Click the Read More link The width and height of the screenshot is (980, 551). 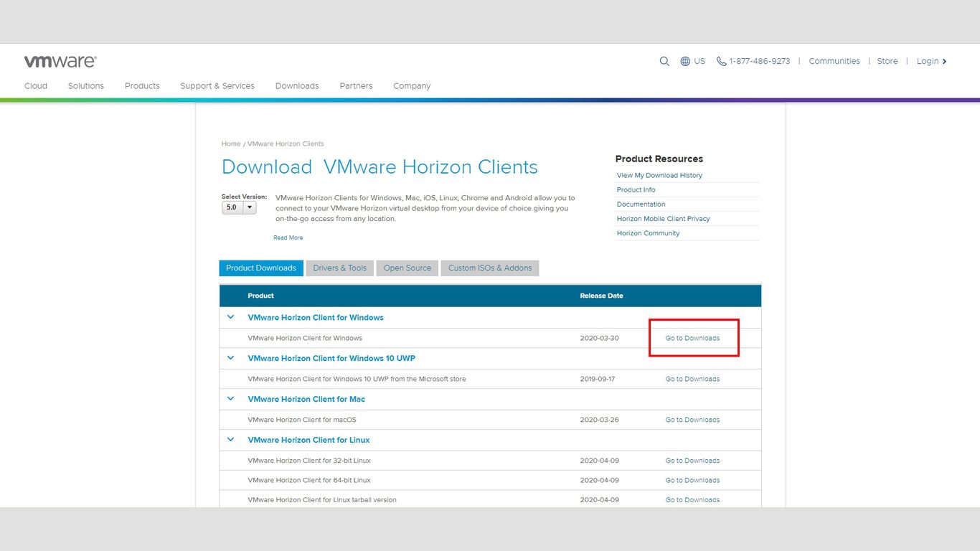click(x=288, y=237)
